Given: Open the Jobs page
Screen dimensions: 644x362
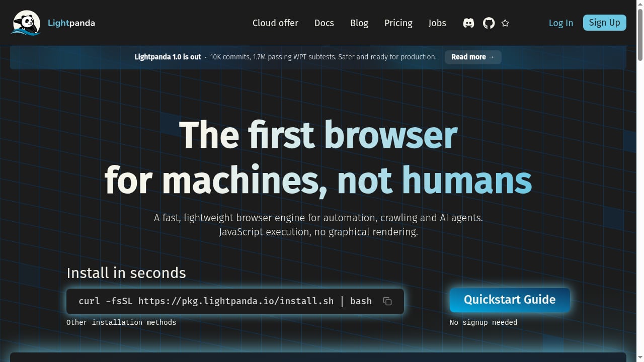Looking at the screenshot, I should pos(437,23).
